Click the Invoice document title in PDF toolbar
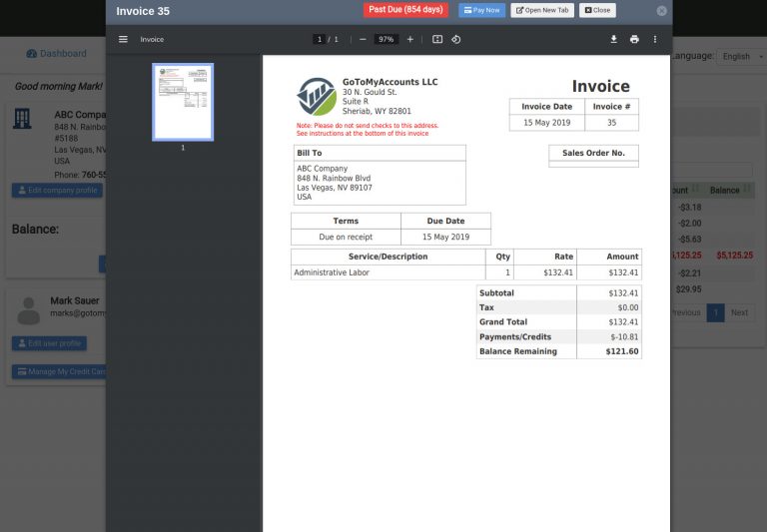 152,39
